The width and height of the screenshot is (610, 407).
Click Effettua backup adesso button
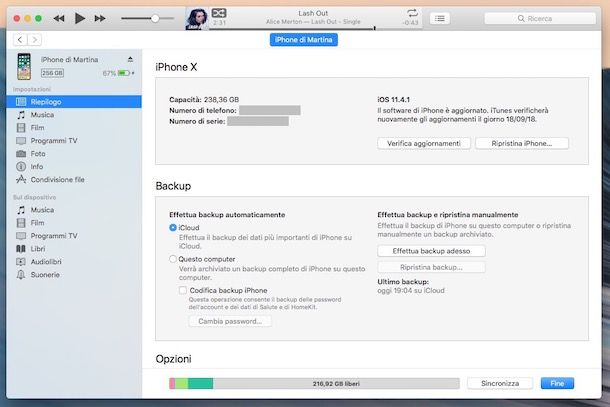[431, 251]
